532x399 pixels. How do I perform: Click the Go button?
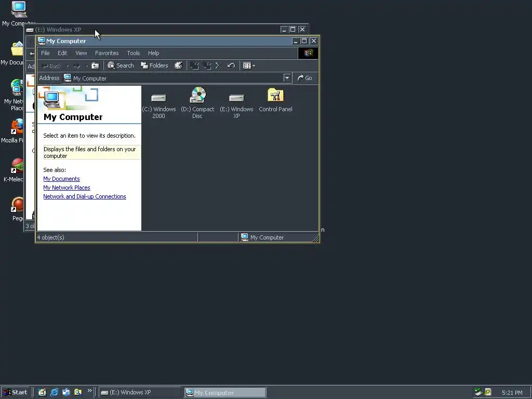tap(304, 78)
